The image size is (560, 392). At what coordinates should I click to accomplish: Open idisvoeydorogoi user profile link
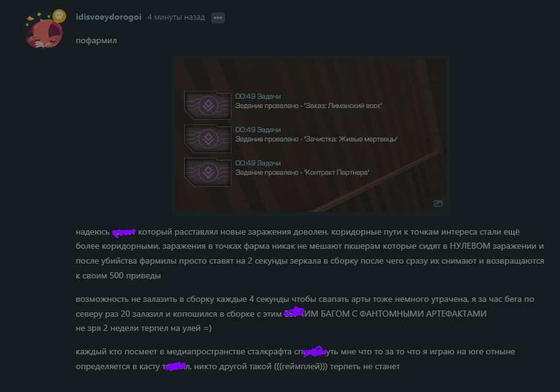point(109,17)
